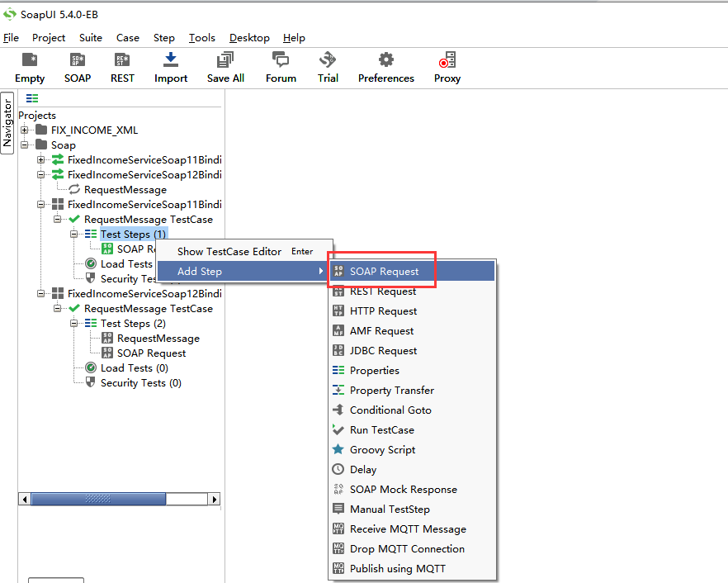This screenshot has width=728, height=583.
Task: Toggle the Navigator side panel tab
Action: (7, 123)
